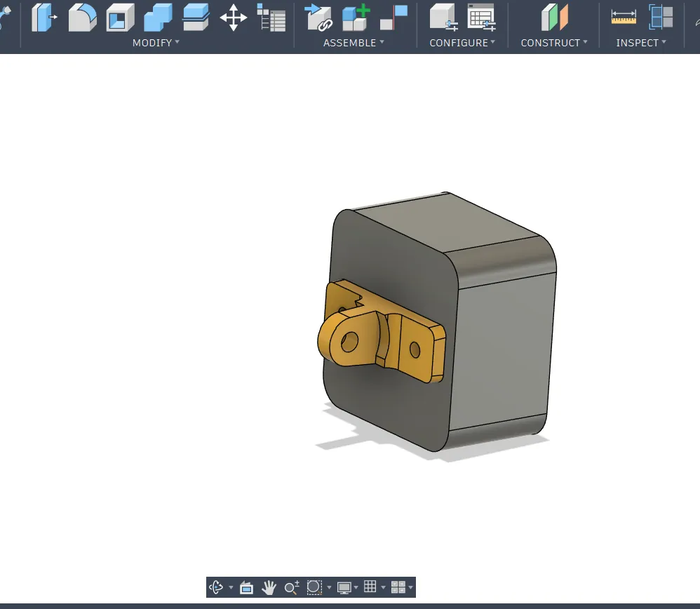This screenshot has height=609, width=700.
Task: Open the configuration table icon
Action: click(481, 18)
